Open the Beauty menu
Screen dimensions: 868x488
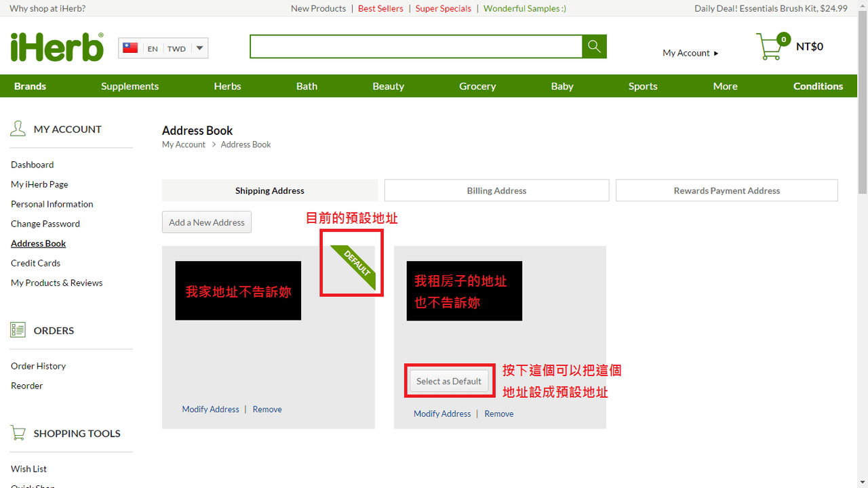pos(389,86)
